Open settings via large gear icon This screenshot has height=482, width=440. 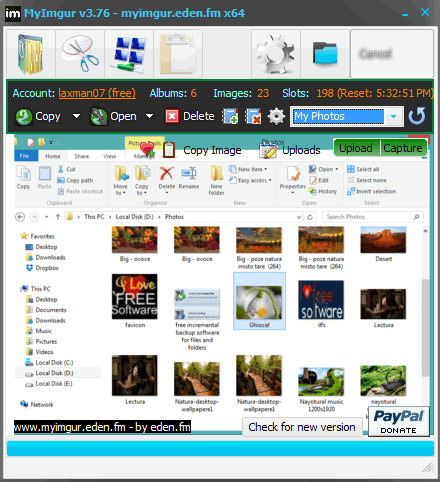(276, 54)
